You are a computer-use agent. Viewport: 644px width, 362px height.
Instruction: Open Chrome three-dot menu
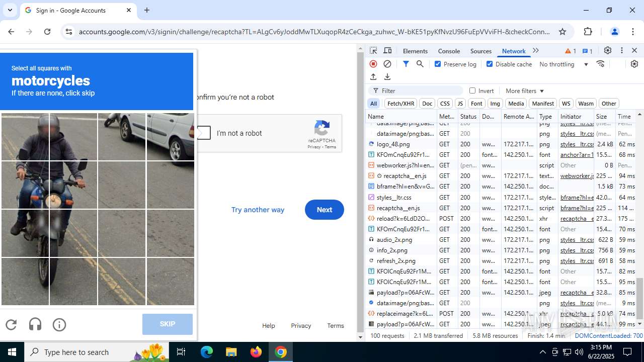633,32
